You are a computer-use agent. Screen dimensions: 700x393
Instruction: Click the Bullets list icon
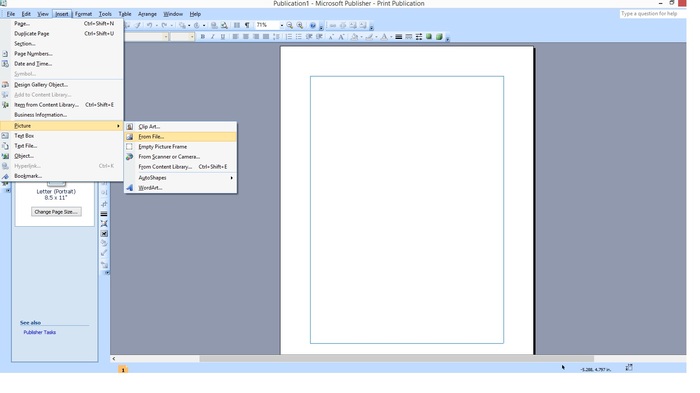299,37
